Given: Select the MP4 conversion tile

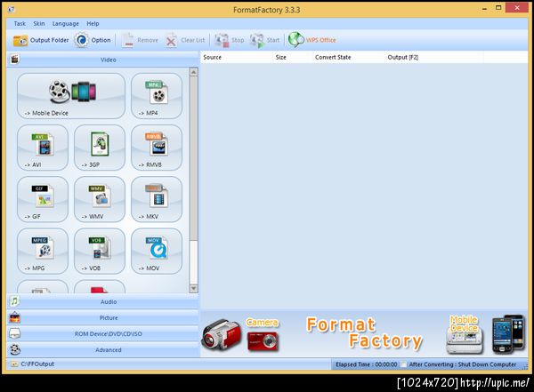Looking at the screenshot, I should point(157,96).
